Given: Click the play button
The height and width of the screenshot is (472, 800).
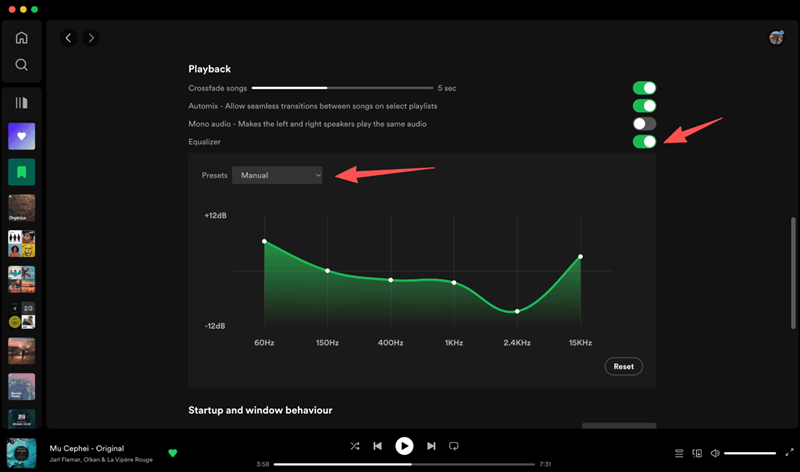Looking at the screenshot, I should tap(404, 446).
